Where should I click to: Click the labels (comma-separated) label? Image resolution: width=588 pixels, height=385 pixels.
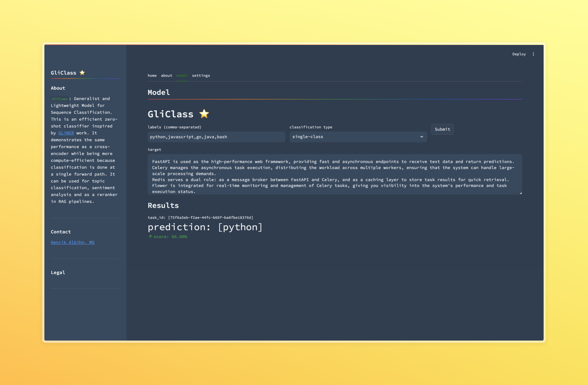click(174, 127)
